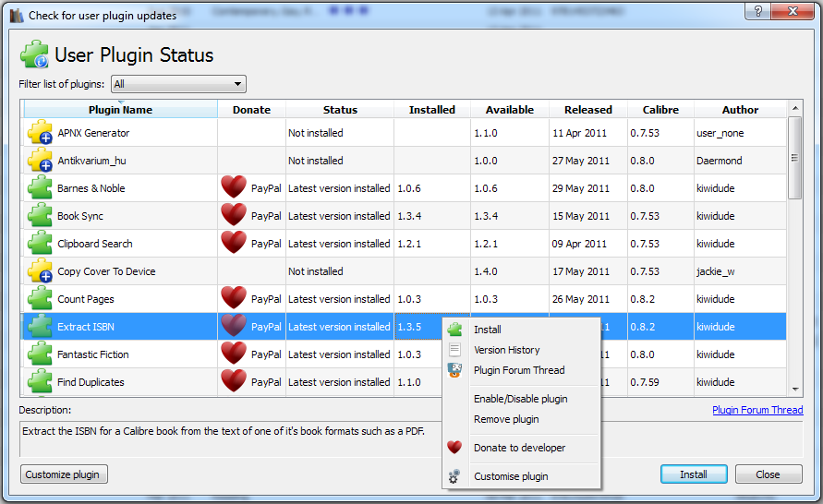Image resolution: width=823 pixels, height=504 pixels.
Task: Click the donate heart for Find Duplicates
Action: click(x=234, y=381)
